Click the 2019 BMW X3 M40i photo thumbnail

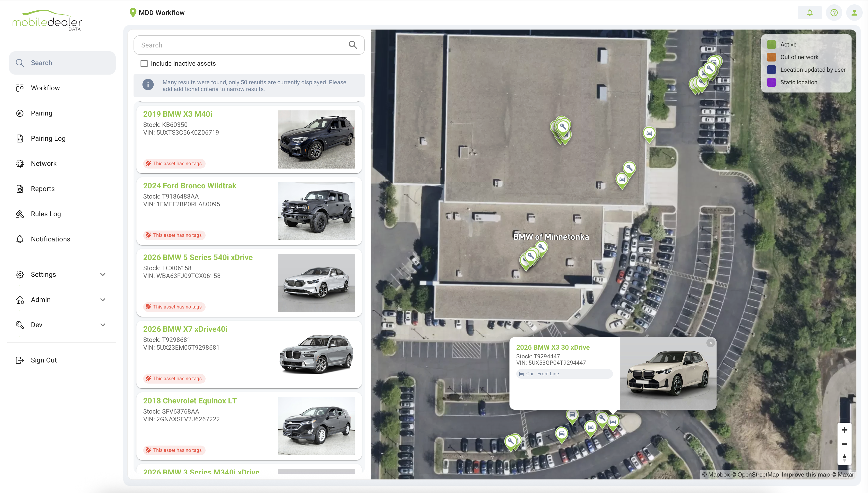tap(316, 139)
